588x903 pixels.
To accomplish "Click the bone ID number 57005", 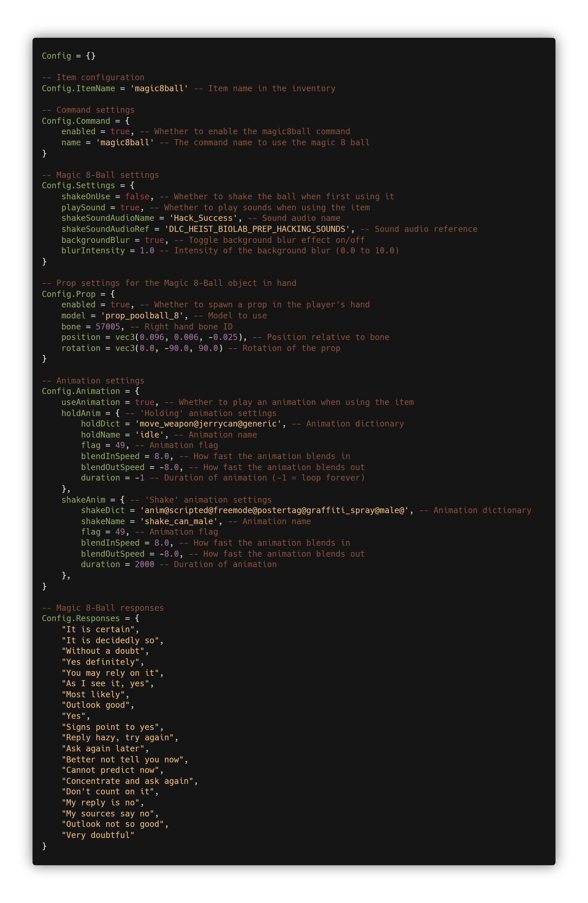I will tap(108, 327).
